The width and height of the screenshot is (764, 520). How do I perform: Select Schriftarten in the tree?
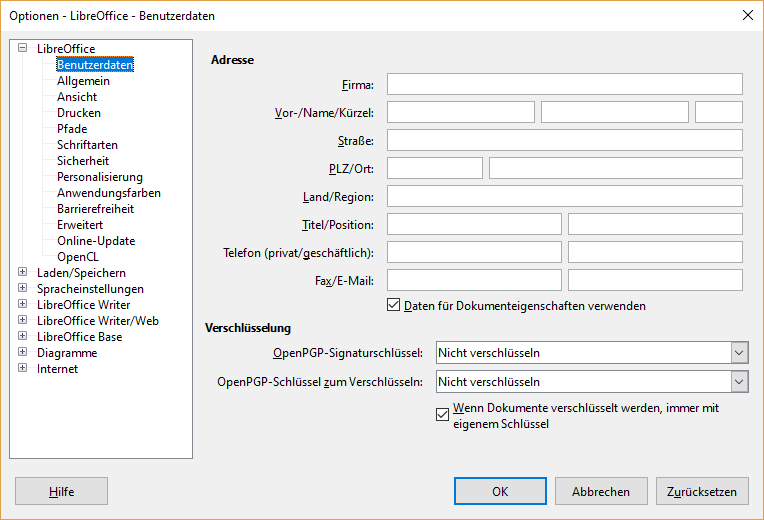point(87,145)
